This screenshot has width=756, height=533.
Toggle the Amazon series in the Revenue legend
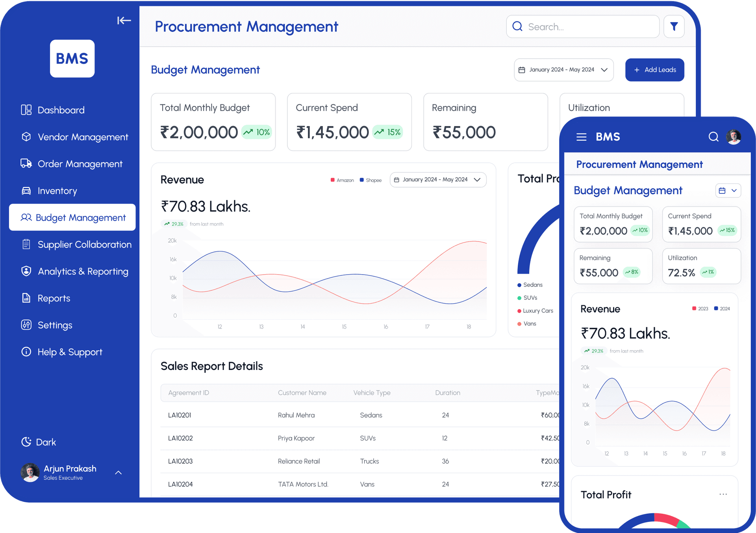point(342,180)
